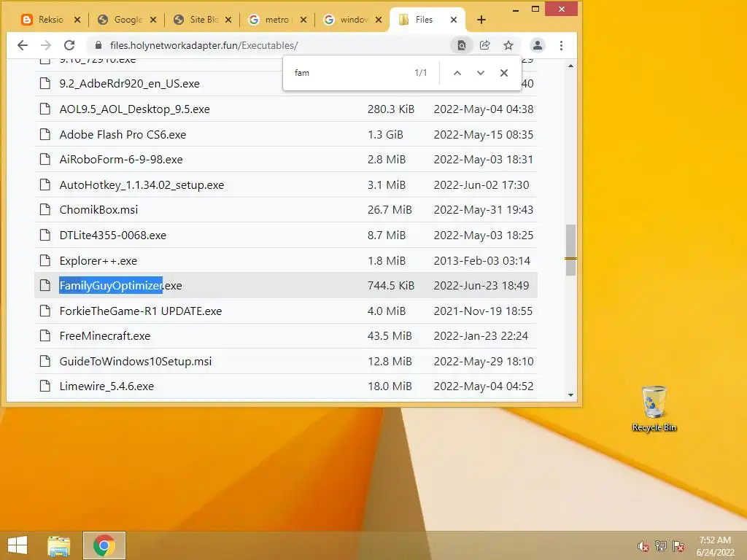Click Explorer++.exe file

click(x=98, y=261)
